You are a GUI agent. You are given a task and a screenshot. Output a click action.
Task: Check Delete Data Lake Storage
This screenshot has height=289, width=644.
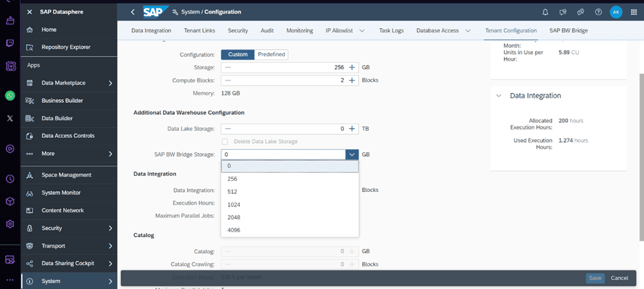click(225, 141)
